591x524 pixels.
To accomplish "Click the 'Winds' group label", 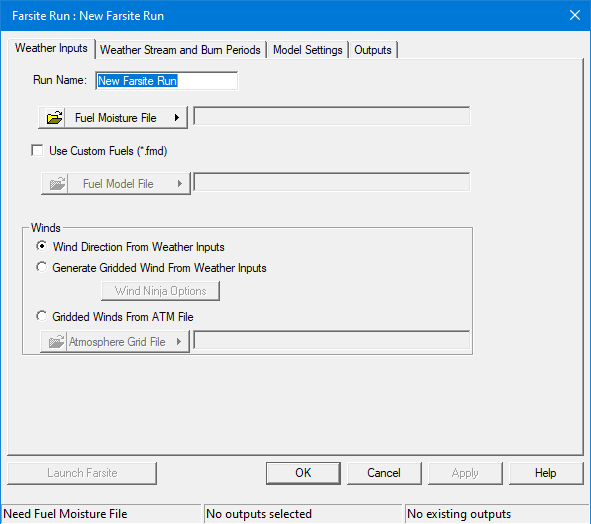I will coord(46,228).
